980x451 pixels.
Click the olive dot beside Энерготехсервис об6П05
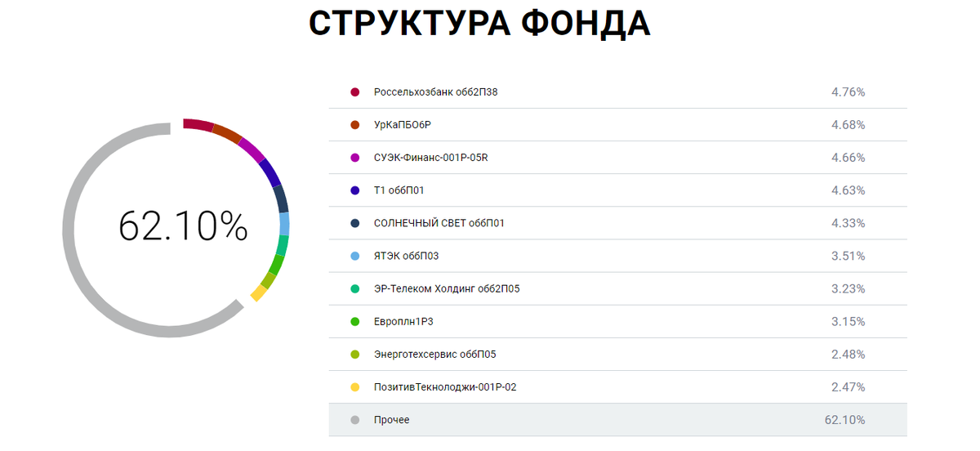coord(354,354)
